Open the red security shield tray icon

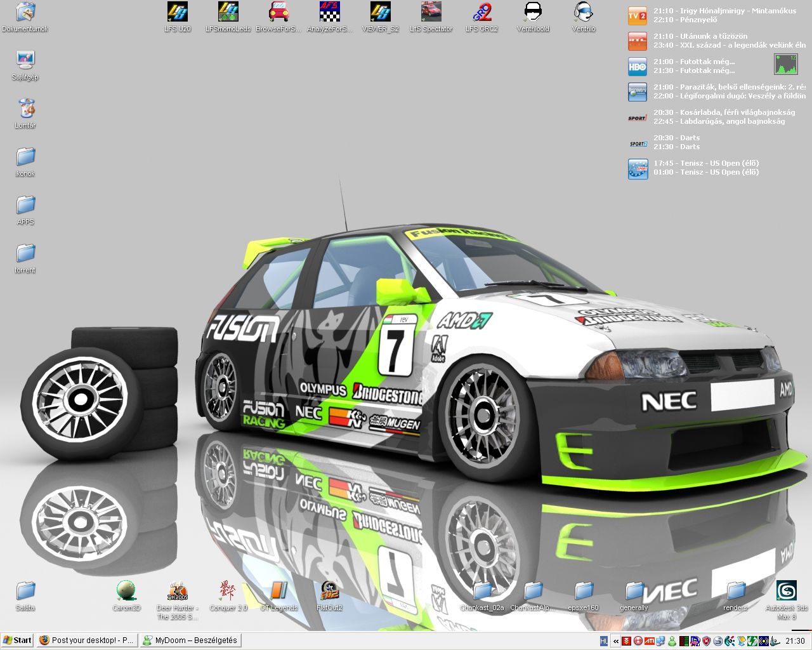706,641
